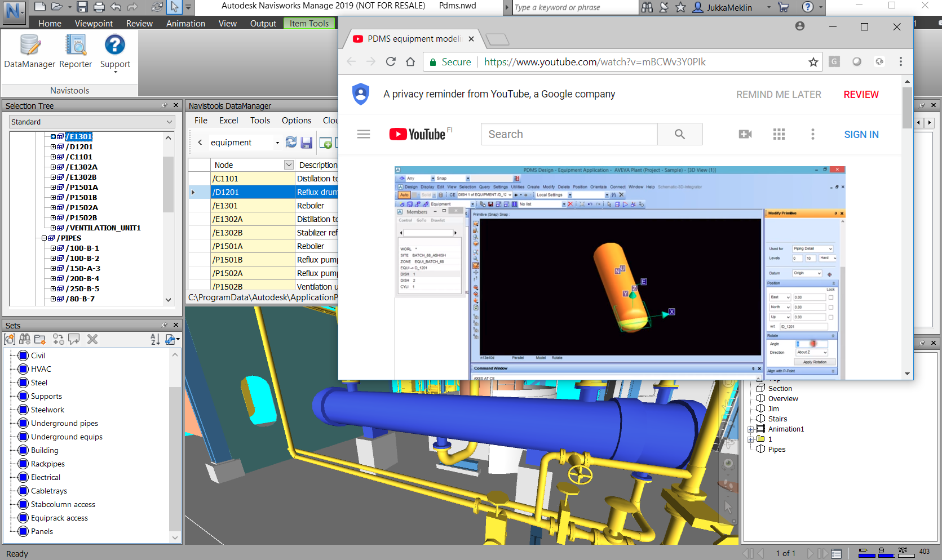Viewport: 942px width, 560px height.
Task: Click the Save Search binoculars icon in Sets
Action: coord(25,339)
